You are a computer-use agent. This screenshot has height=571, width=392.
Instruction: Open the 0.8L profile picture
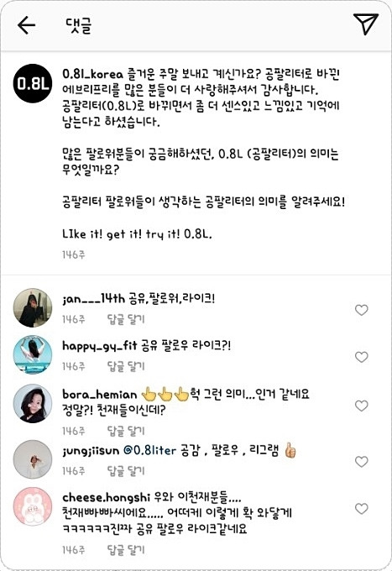coord(33,84)
